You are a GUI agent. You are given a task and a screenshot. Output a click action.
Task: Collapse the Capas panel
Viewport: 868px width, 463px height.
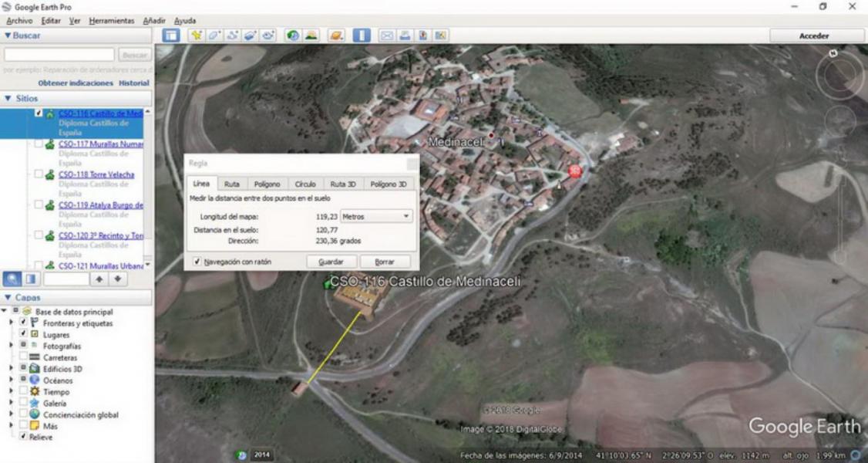point(8,298)
